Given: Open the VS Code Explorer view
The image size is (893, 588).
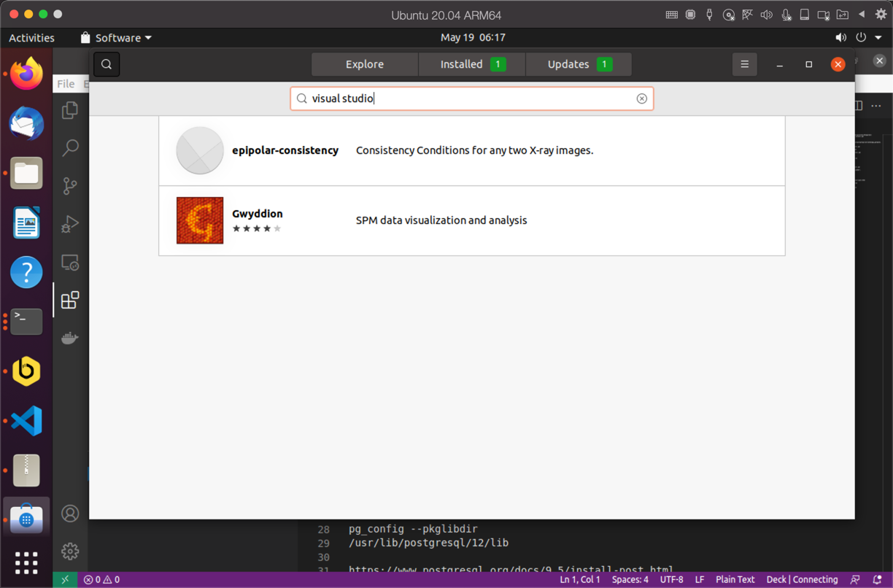Looking at the screenshot, I should point(70,110).
